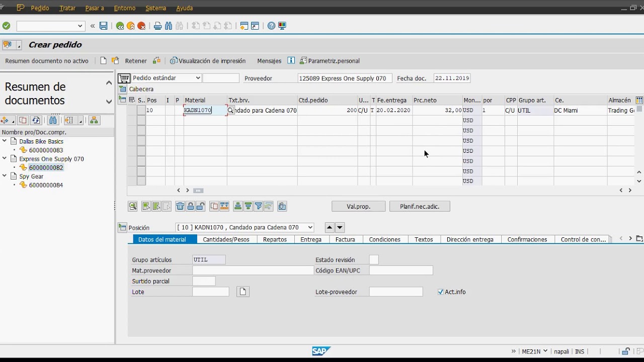Image resolution: width=644 pixels, height=362 pixels.
Task: Click the tab strip scroll right arrow
Action: 630,239
